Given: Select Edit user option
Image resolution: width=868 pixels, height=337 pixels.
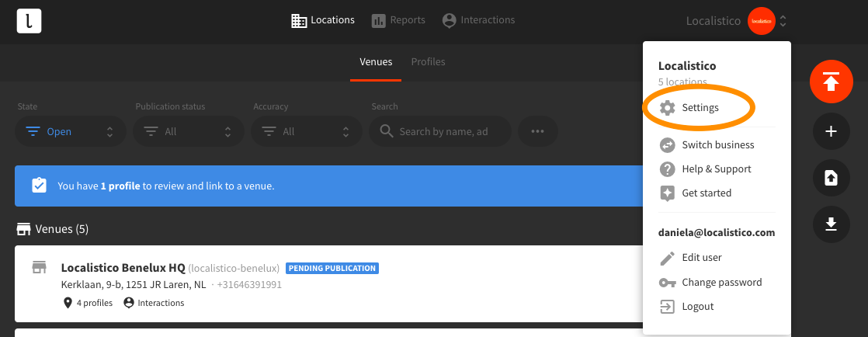Looking at the screenshot, I should click(x=690, y=258).
